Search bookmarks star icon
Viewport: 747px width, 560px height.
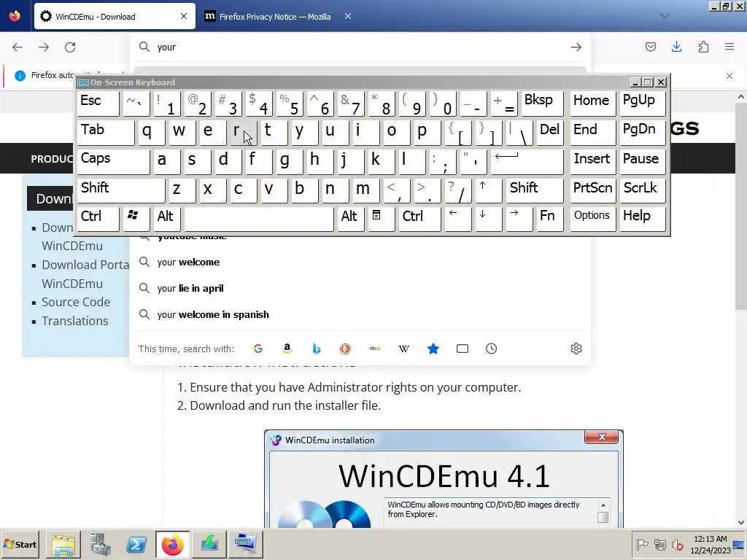point(433,349)
